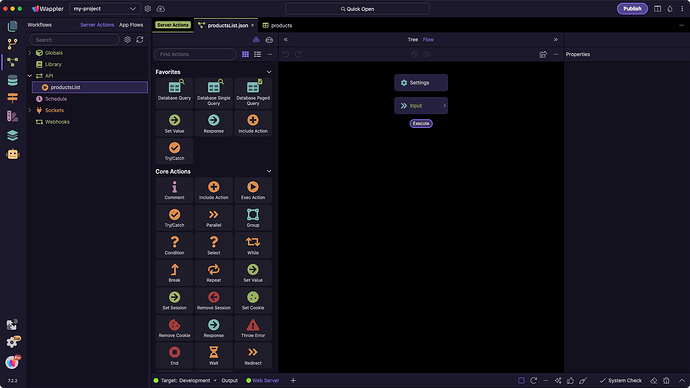
Task: Collapse properties panel double chevron
Action: coord(556,40)
